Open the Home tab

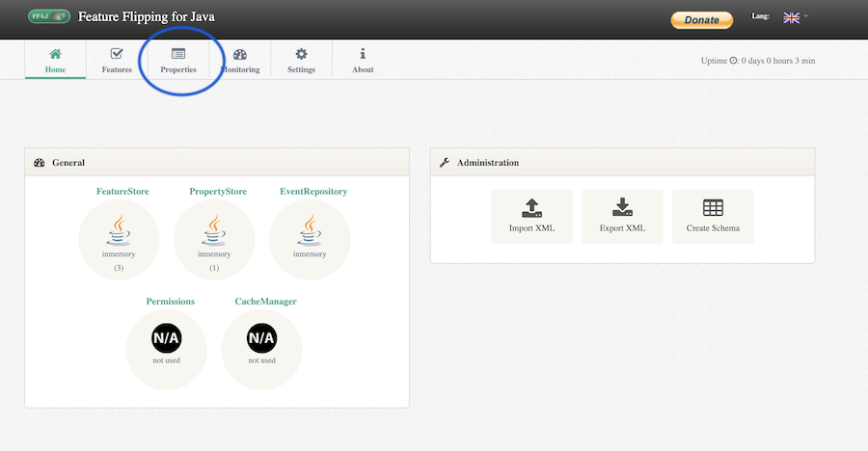[x=55, y=60]
